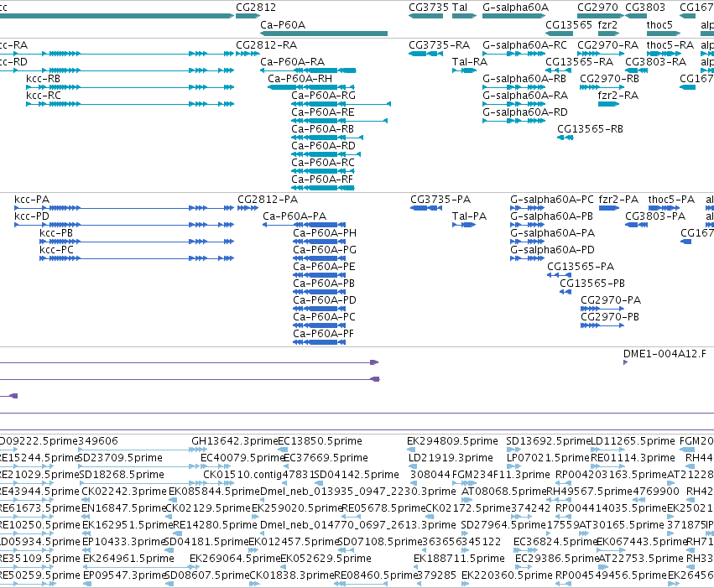Select the G-salpha60A gene label
Viewport: 714px width, 588px height.
515,8
